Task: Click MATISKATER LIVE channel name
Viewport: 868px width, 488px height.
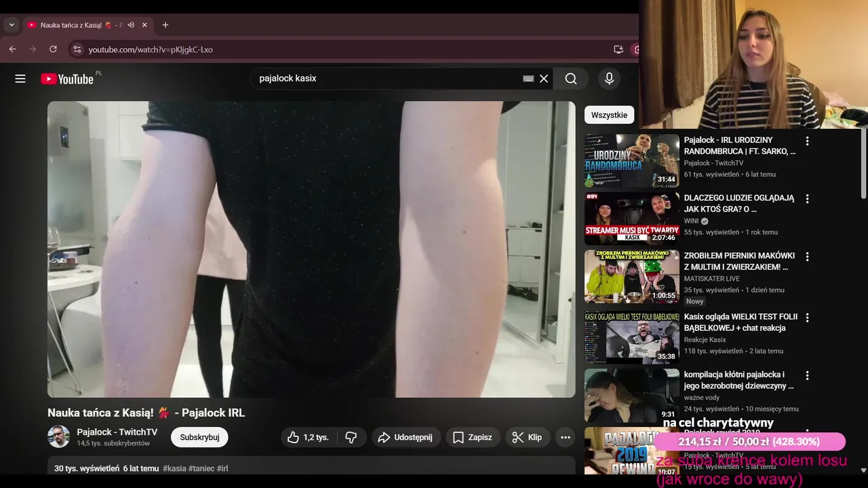Action: pos(711,279)
